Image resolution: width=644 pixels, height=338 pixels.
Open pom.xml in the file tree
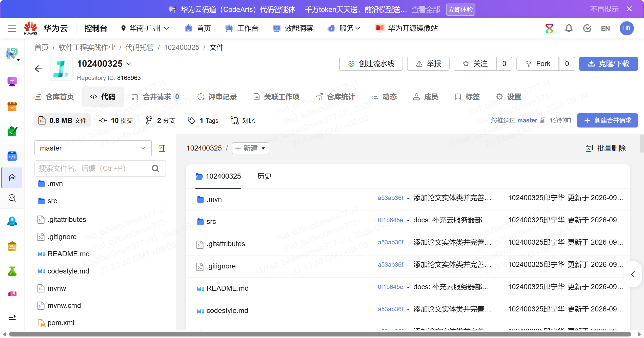click(61, 323)
